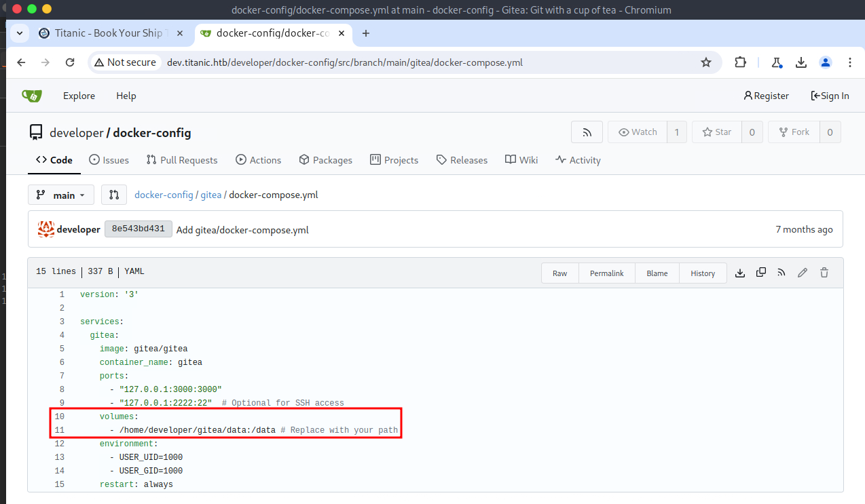Screen dimensions: 865x504
Task: Click the Register link
Action: (766, 96)
